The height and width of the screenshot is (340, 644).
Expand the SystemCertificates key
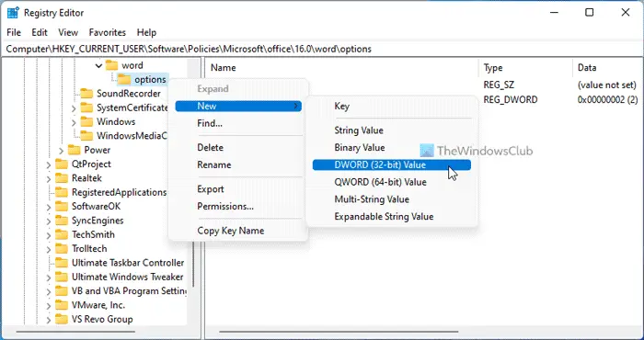(74, 108)
